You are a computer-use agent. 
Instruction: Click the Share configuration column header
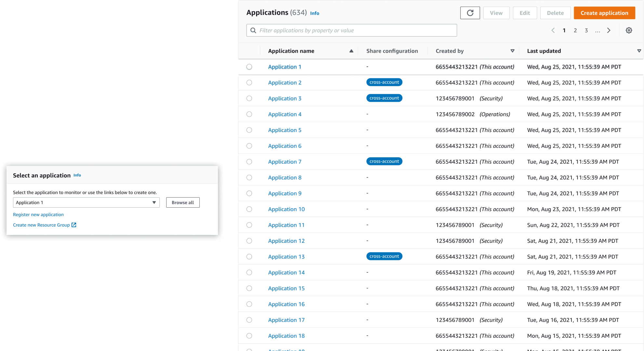click(392, 51)
